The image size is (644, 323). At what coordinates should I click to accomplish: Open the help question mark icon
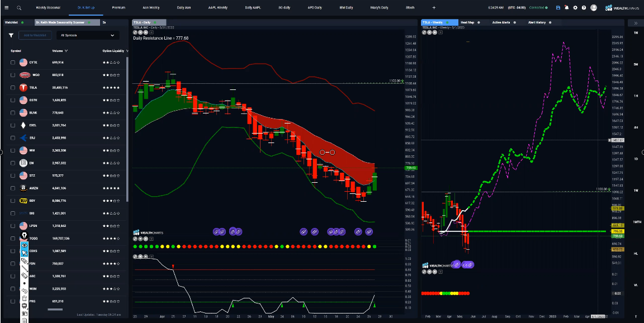point(584,8)
